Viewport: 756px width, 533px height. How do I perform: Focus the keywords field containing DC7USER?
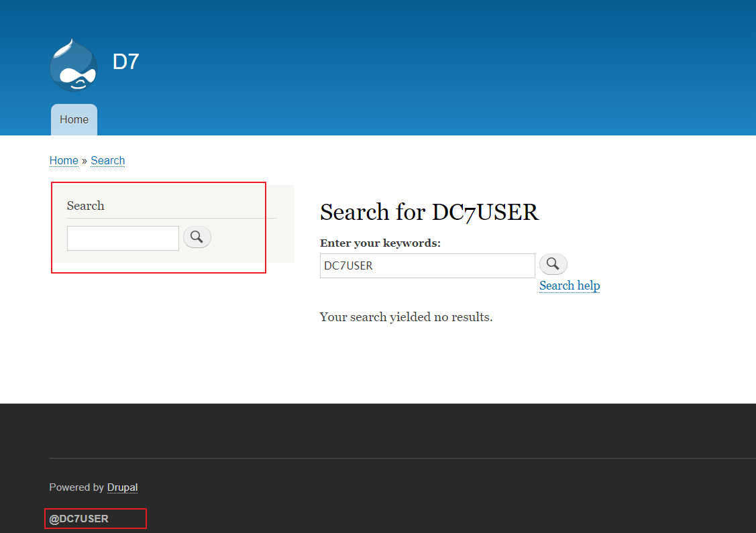(427, 265)
